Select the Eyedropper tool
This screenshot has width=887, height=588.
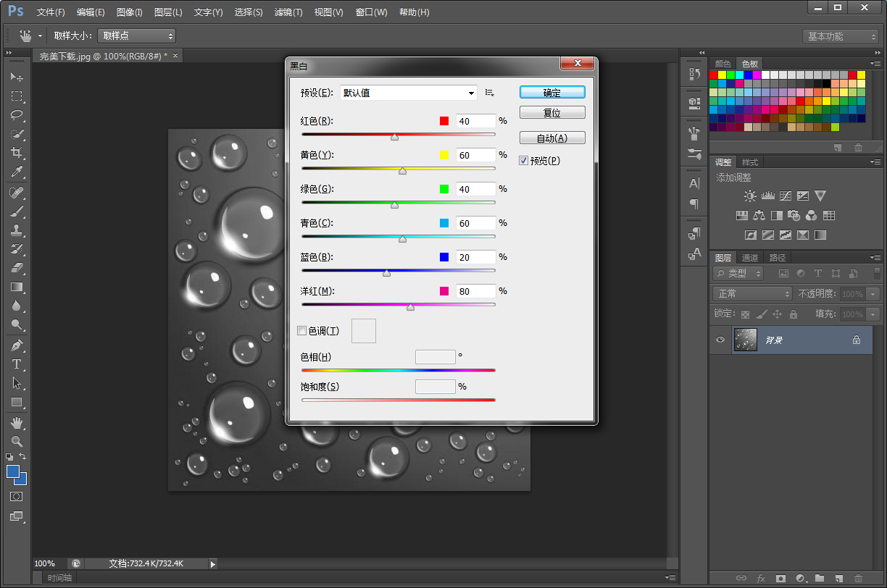(x=17, y=172)
